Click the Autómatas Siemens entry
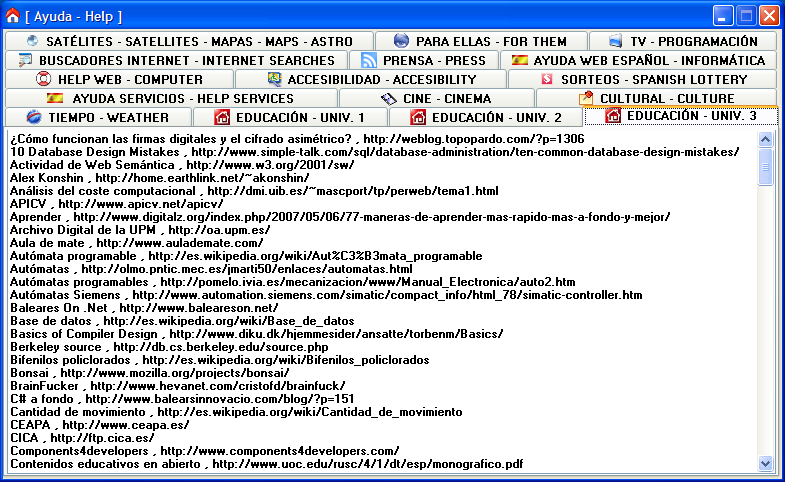This screenshot has height=482, width=785. coord(326,295)
